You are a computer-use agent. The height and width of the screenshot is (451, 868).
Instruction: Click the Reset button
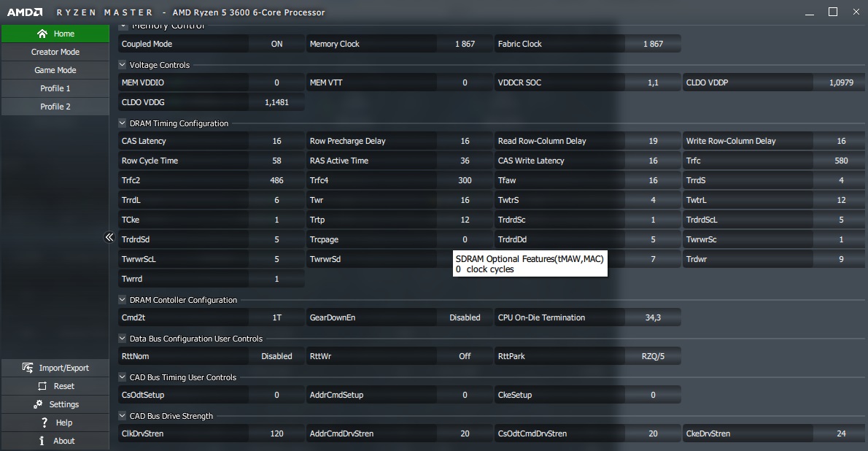[x=55, y=386]
